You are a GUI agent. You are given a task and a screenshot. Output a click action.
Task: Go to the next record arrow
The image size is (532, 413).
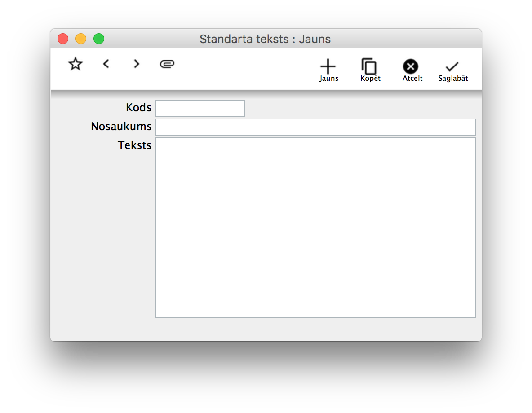[x=137, y=64]
